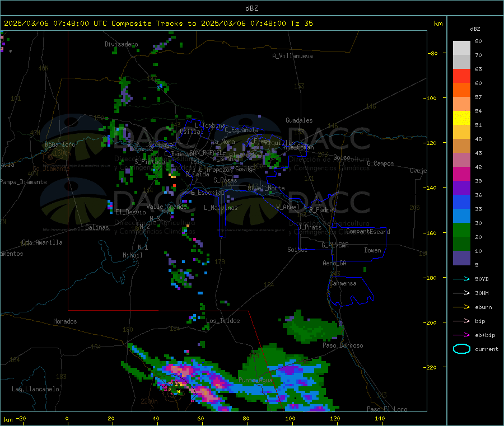This screenshot has width=504, height=426.
Task: Click the 'dBZ' heading above color scale
Action: click(x=475, y=29)
